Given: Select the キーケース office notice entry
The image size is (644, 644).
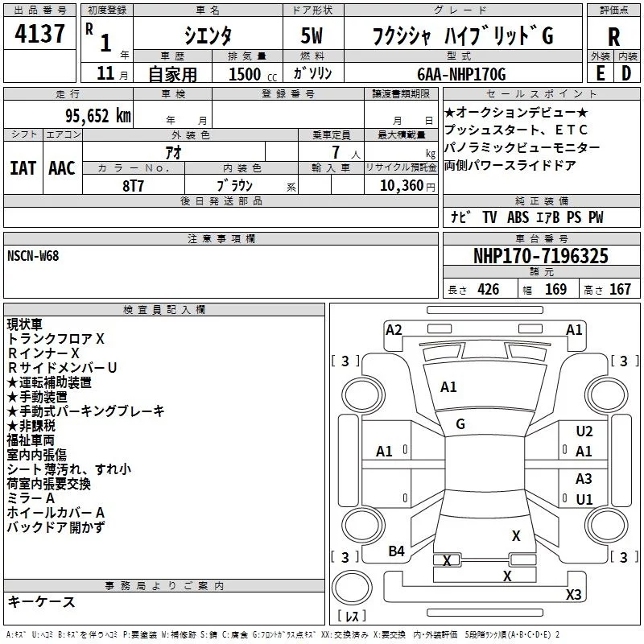Looking at the screenshot, I should click(x=41, y=602).
